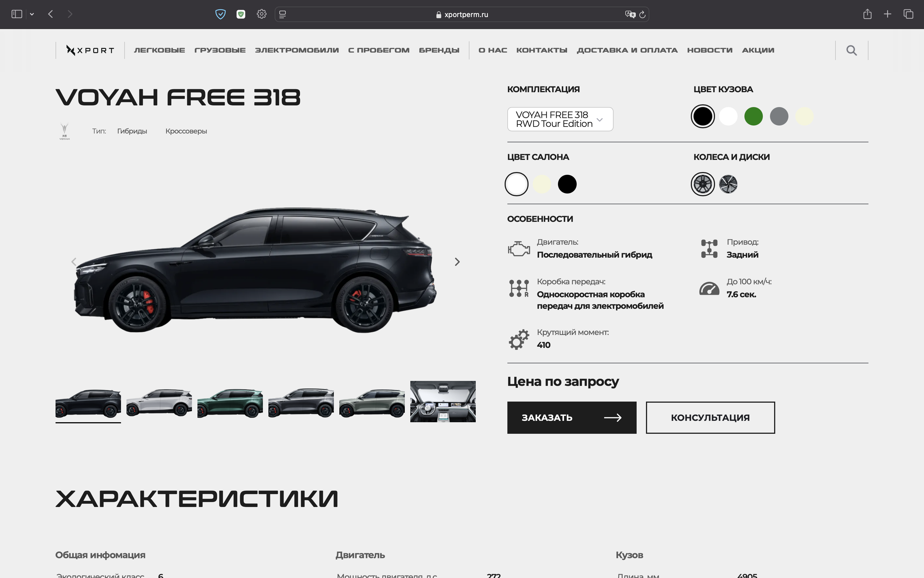Choose the first selected wheel design
Screen dimensions: 924x578
[x=703, y=184]
